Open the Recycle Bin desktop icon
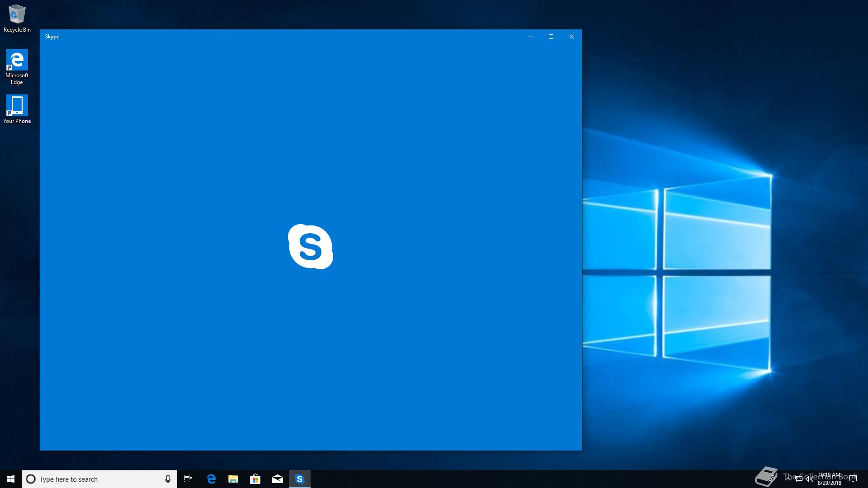The height and width of the screenshot is (488, 868). [x=17, y=19]
